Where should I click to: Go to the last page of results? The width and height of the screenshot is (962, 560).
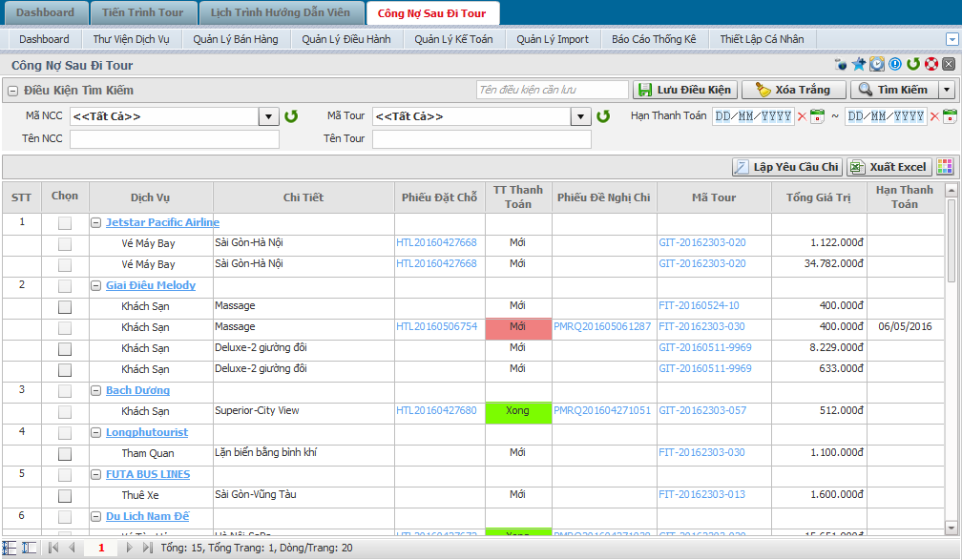pyautogui.click(x=147, y=548)
